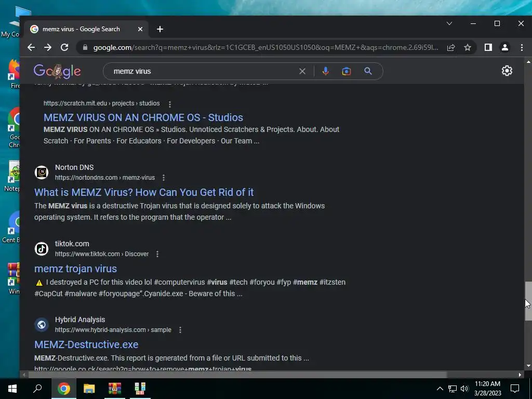
Task: Click the nortondns.com memz-virus URL text
Action: pyautogui.click(x=105, y=178)
